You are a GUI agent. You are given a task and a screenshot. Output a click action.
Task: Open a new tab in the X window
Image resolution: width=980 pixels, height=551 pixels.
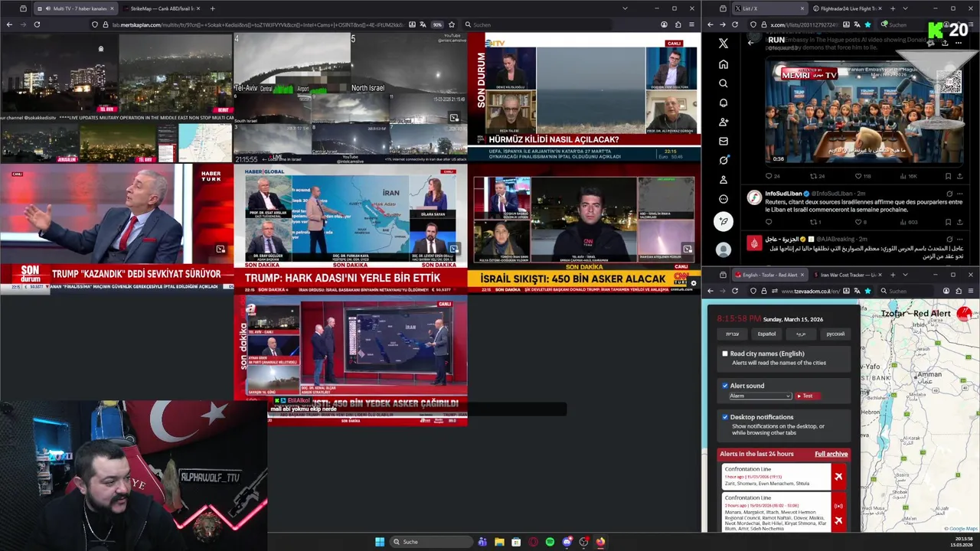pyautogui.click(x=893, y=8)
